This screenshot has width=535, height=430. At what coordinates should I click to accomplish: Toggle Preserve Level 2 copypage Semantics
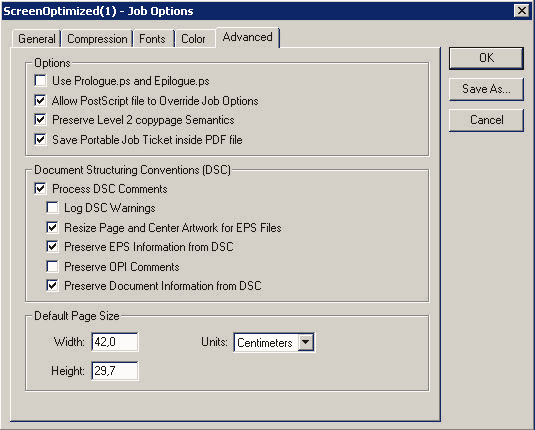click(x=40, y=120)
